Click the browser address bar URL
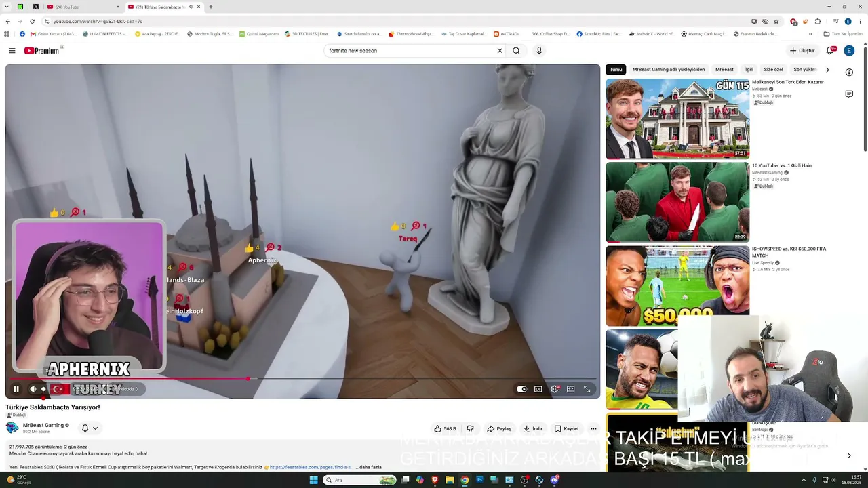The image size is (868, 488). coord(98,22)
